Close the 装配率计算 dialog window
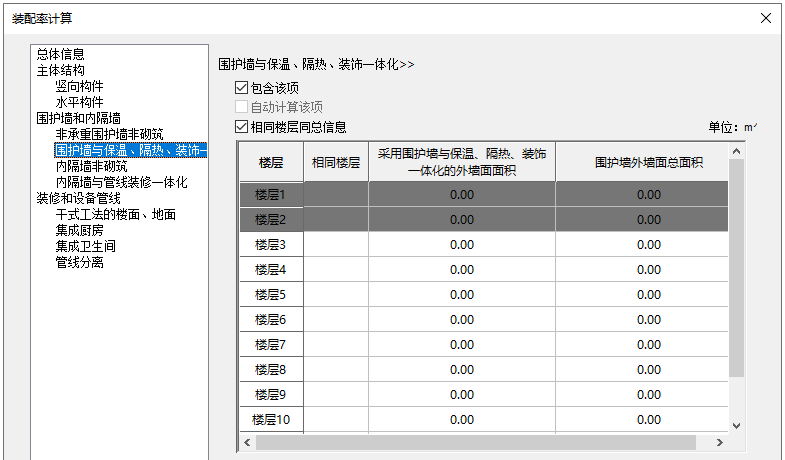Viewport: 785px width, 460px height. pos(766,18)
